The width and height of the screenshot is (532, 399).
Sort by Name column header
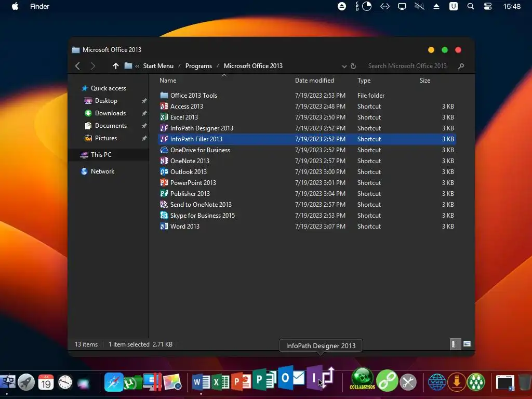(x=168, y=81)
